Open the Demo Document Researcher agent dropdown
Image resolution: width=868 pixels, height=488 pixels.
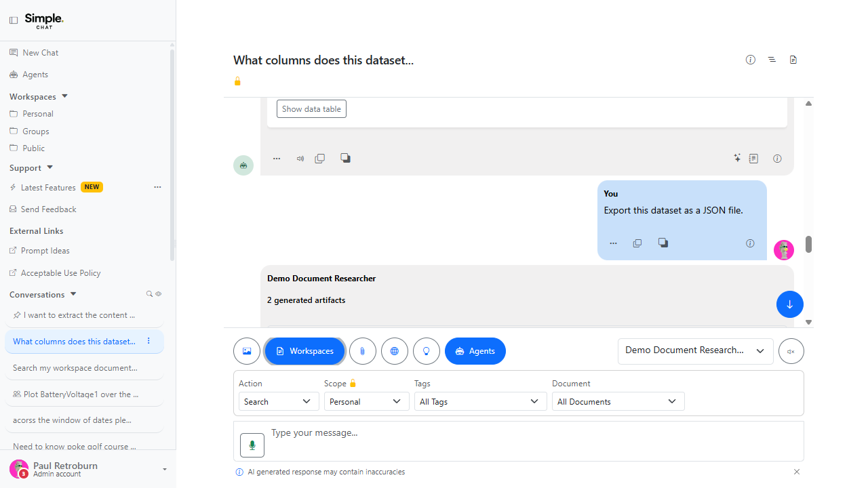pos(696,351)
